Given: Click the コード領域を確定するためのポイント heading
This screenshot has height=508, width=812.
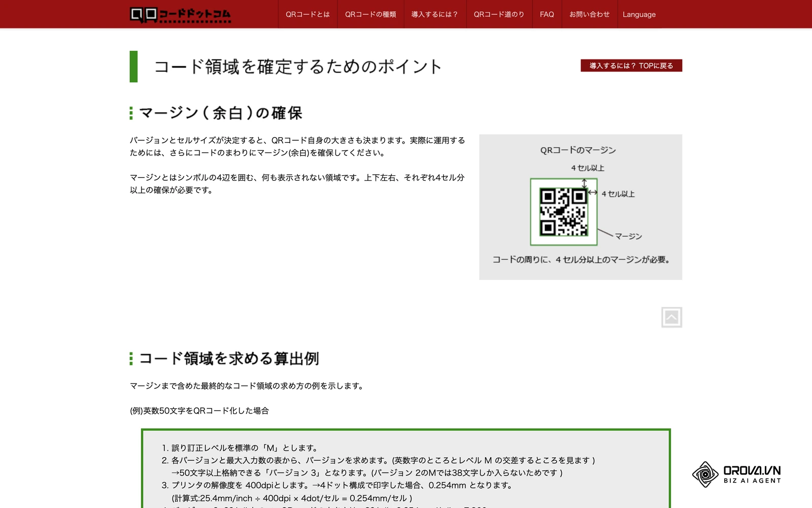Looking at the screenshot, I should (x=298, y=67).
